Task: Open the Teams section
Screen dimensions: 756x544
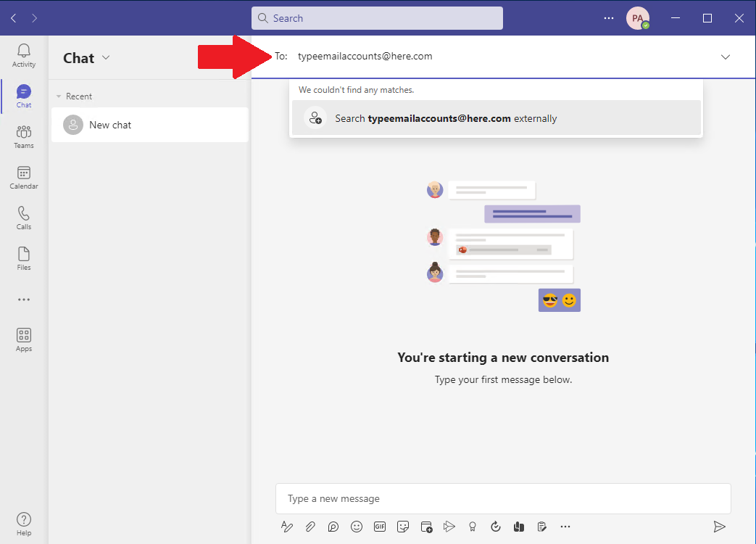Action: 24,136
